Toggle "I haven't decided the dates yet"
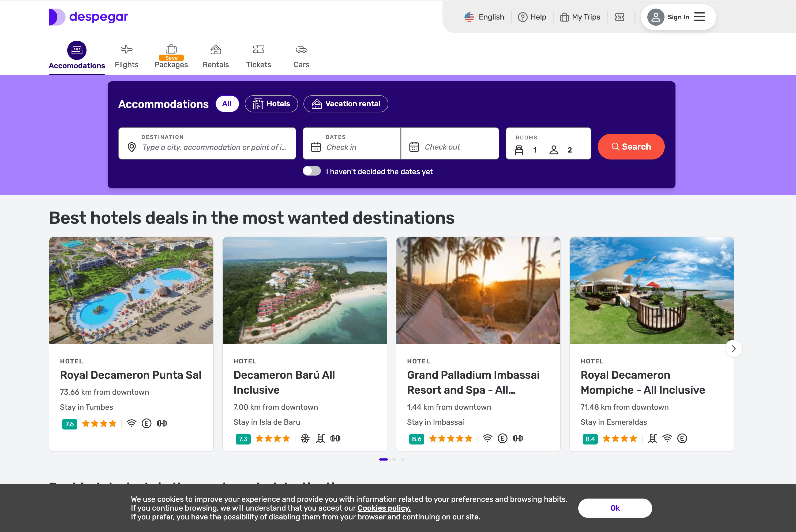The image size is (796, 532). pyautogui.click(x=312, y=171)
